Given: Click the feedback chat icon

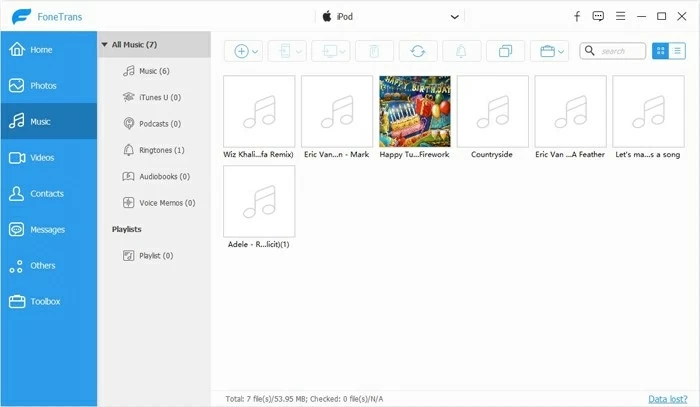Looking at the screenshot, I should click(x=598, y=17).
